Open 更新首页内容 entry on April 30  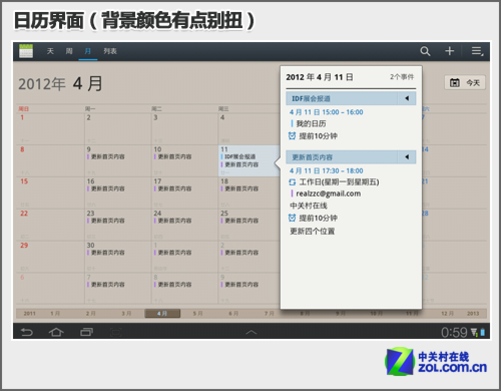[x=106, y=253]
